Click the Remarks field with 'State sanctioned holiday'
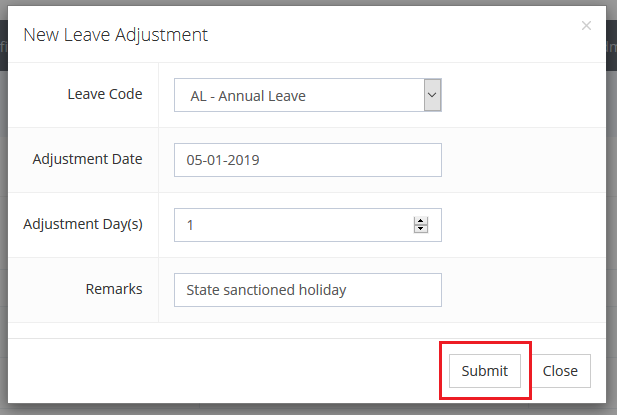Screen dimensions: 617x415 (307, 290)
